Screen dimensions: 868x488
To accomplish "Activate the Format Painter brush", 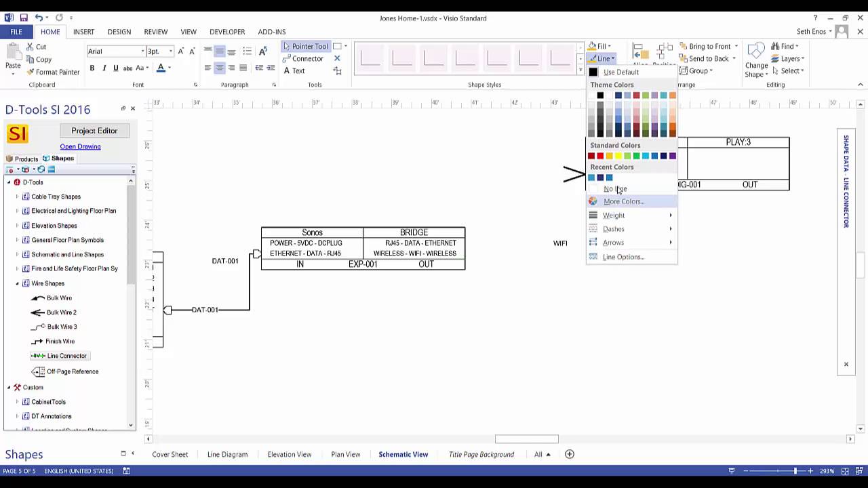I will coord(31,72).
